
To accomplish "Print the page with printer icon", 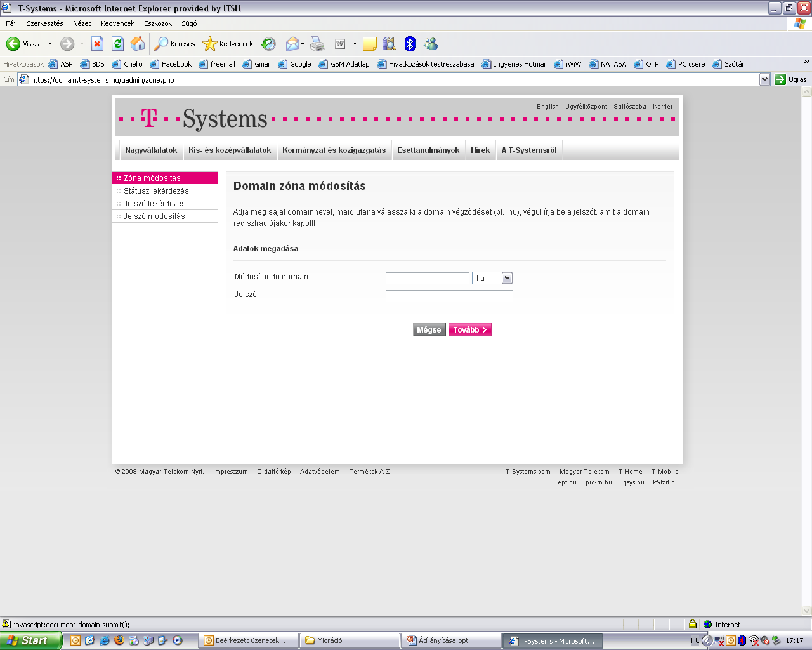I will click(317, 44).
